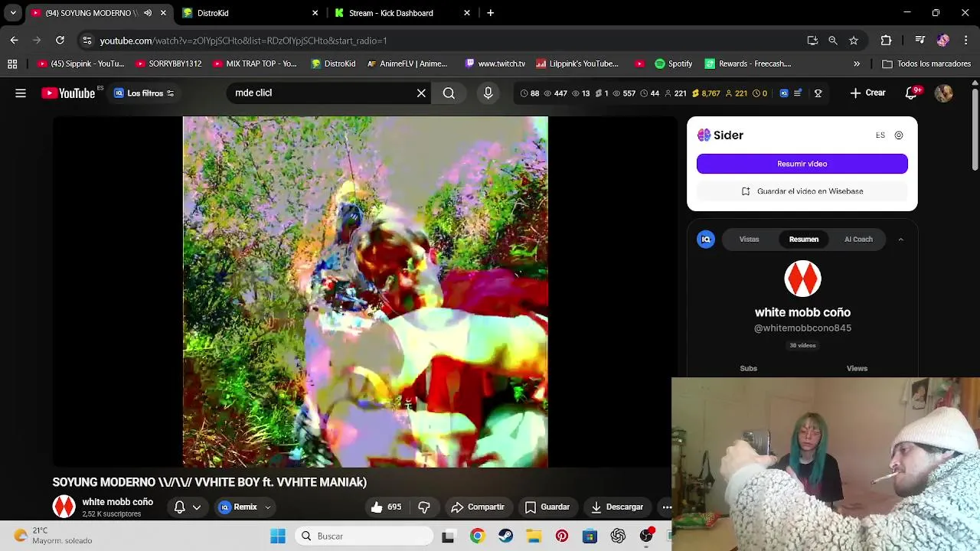Open Pinterest from the taskbar
980x551 pixels.
562,536
